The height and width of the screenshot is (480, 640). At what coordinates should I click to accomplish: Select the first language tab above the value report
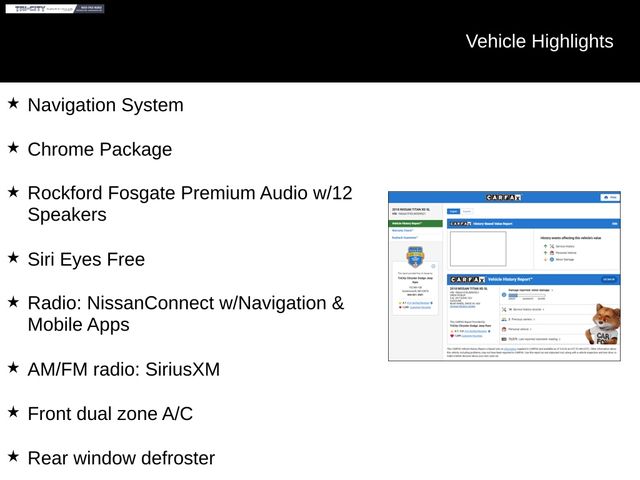pyautogui.click(x=453, y=212)
